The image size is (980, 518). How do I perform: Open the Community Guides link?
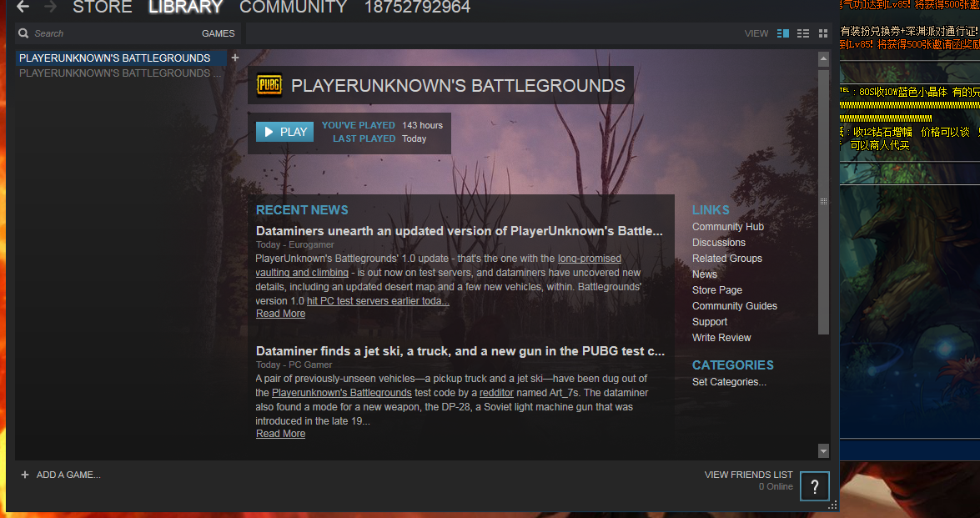735,305
